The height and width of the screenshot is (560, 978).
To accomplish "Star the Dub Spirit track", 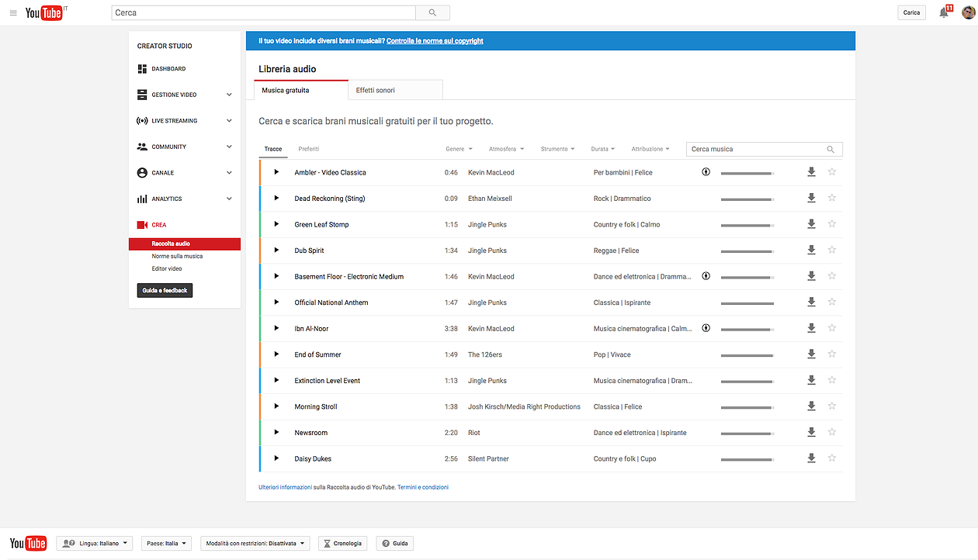I will click(832, 251).
